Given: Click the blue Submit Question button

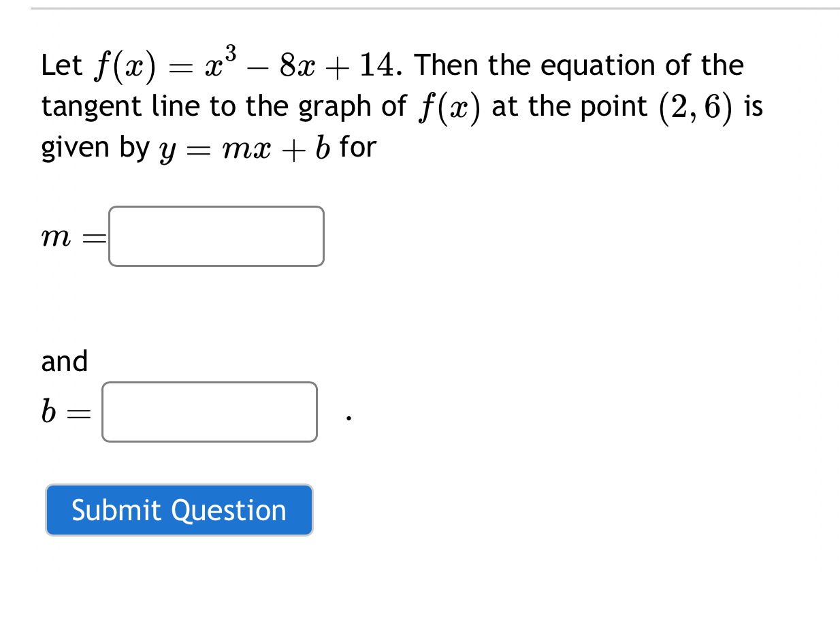Looking at the screenshot, I should (179, 510).
